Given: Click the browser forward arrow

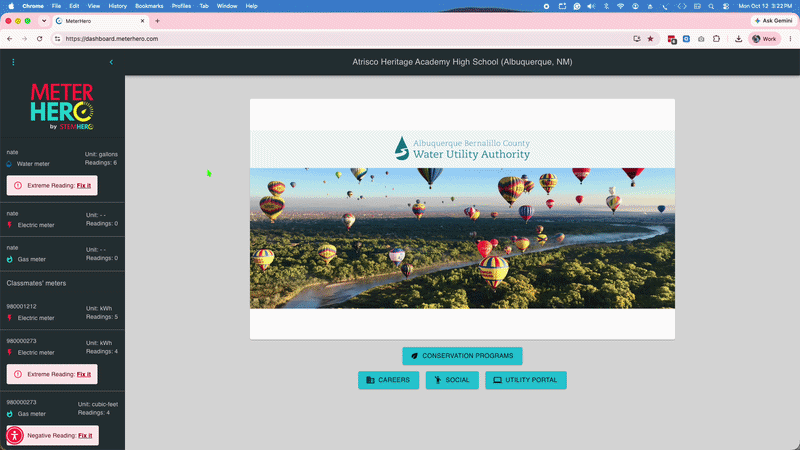Looking at the screenshot, I should click(x=24, y=39).
